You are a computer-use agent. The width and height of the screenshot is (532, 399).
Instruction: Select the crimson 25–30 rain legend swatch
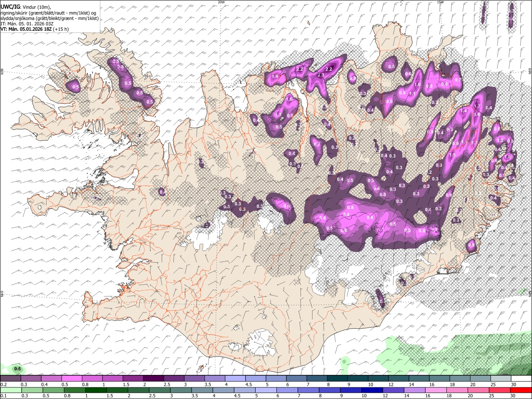(500, 390)
